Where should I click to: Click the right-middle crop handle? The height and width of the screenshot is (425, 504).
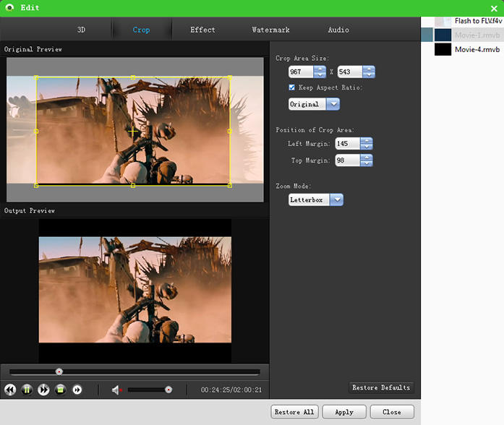point(230,131)
